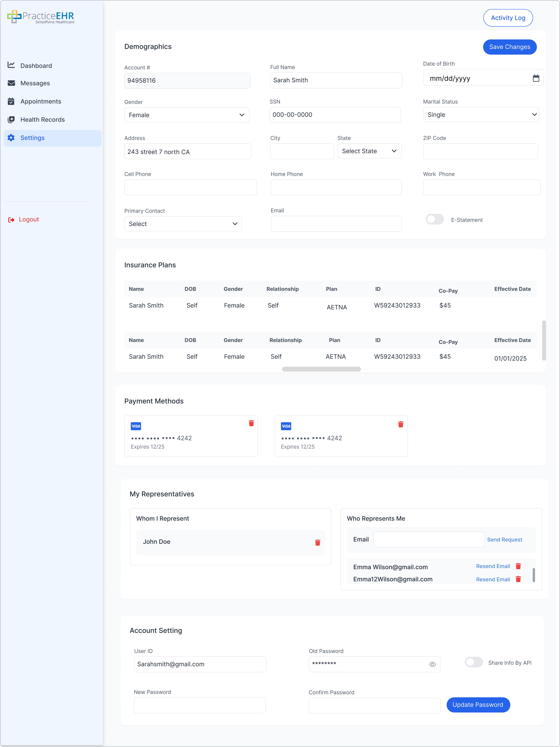Change Marital Status from the dropdown
This screenshot has width=560, height=747.
pyautogui.click(x=481, y=115)
